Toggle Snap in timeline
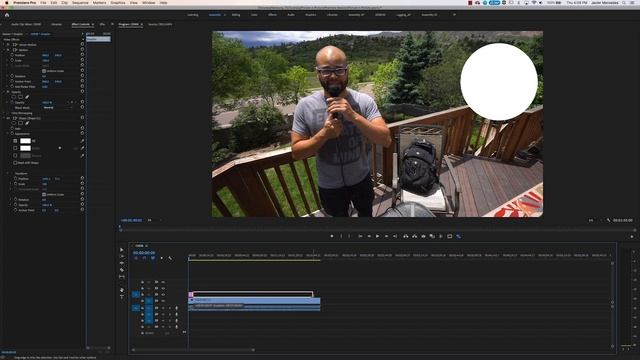The image size is (640, 360). tap(144, 258)
